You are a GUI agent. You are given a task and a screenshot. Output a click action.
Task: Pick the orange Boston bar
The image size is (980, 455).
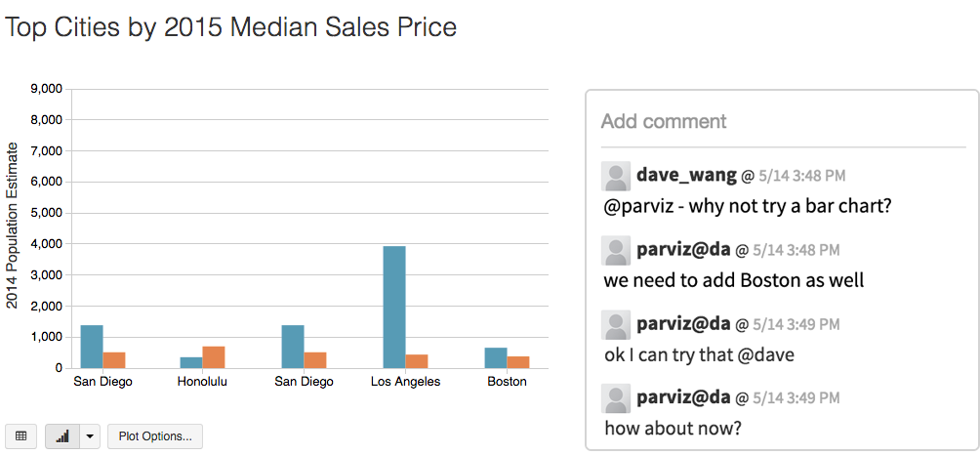coord(518,362)
